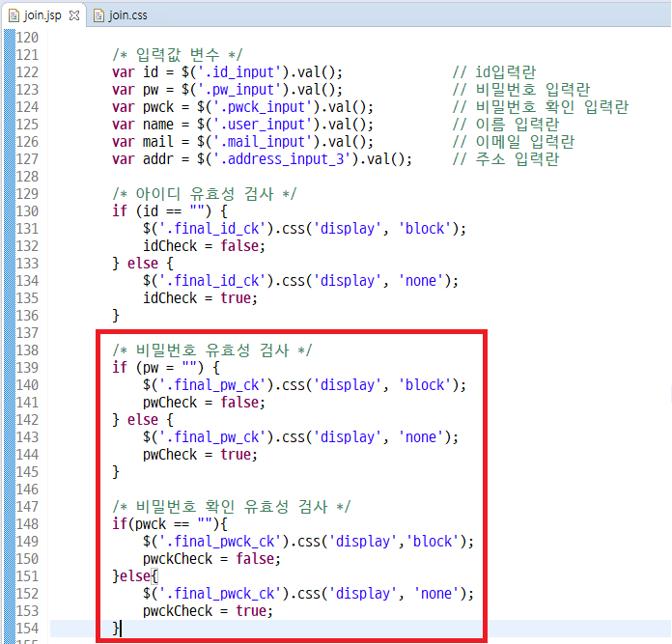Viewport: 672px width, 644px height.
Task: Click '}else{' on line 151
Action: coord(135,576)
